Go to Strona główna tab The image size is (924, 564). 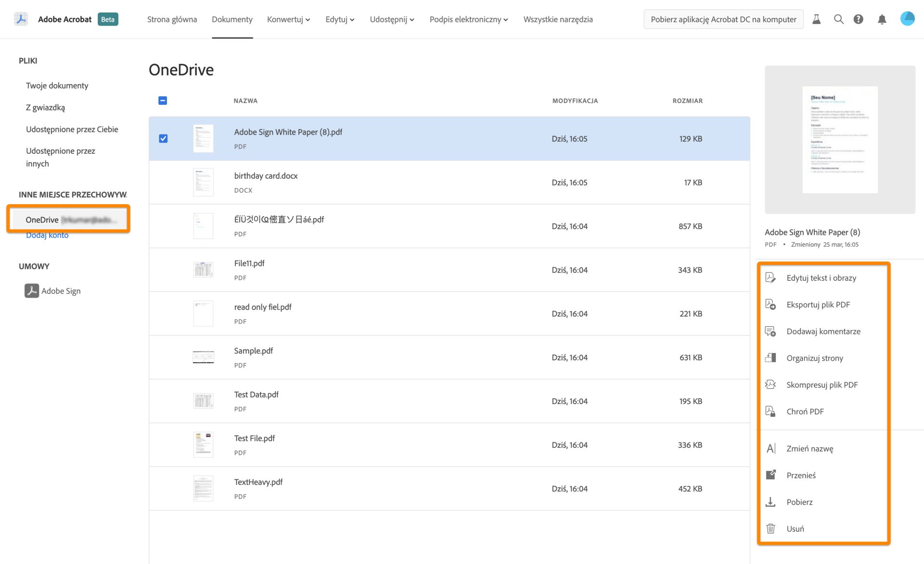click(172, 19)
